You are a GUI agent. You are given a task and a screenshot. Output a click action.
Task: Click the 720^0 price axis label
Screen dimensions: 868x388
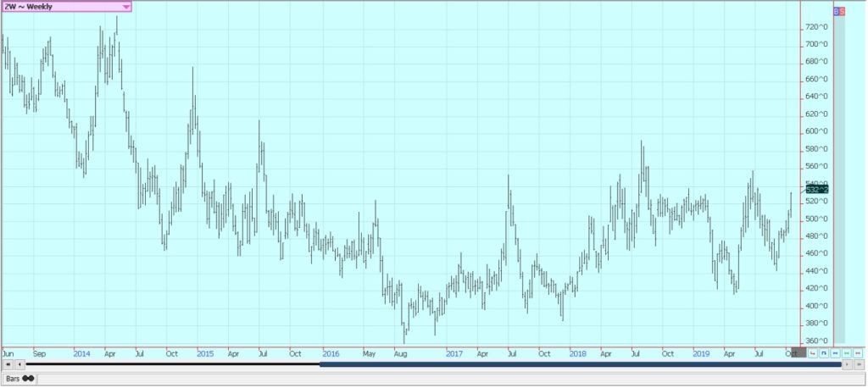(816, 26)
